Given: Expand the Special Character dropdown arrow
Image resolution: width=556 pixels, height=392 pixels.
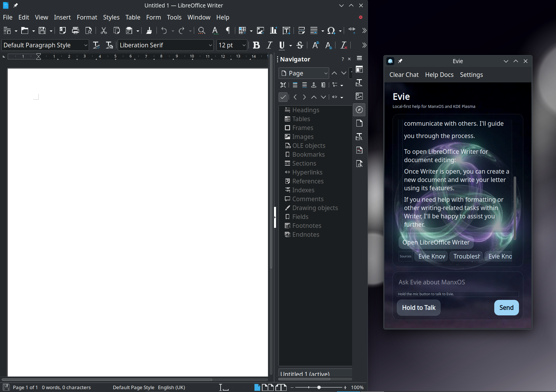Looking at the screenshot, I should point(340,31).
